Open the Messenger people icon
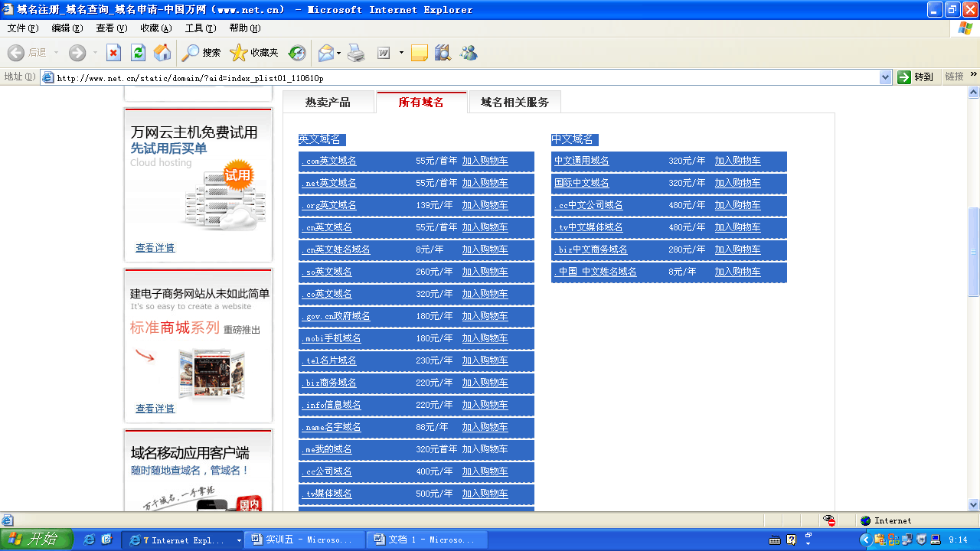The height and width of the screenshot is (551, 980). point(469,53)
